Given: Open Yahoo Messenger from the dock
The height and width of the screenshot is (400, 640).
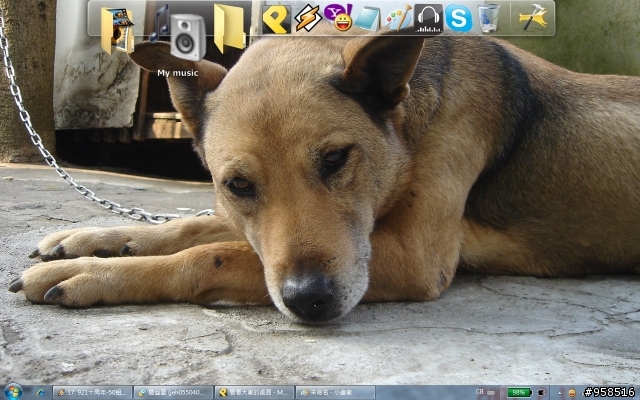Looking at the screenshot, I should click(340, 18).
